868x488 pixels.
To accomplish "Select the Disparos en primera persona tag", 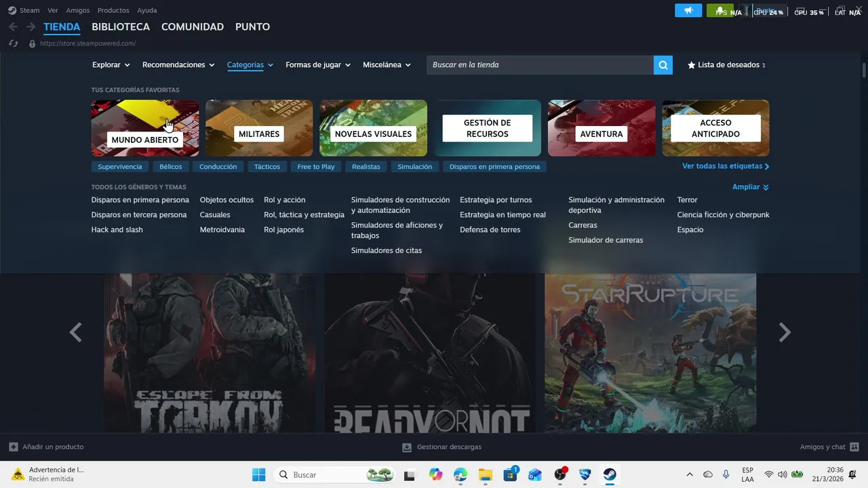I will pos(494,167).
